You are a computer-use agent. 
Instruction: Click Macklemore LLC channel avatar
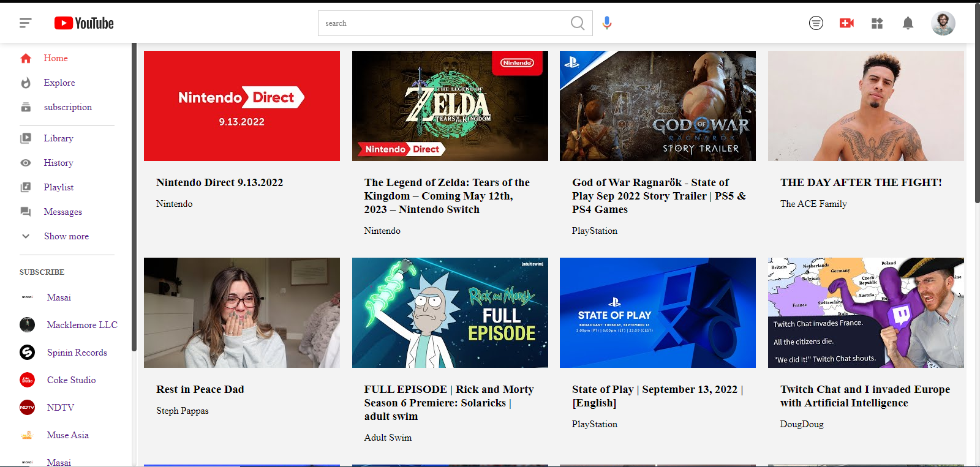click(27, 324)
